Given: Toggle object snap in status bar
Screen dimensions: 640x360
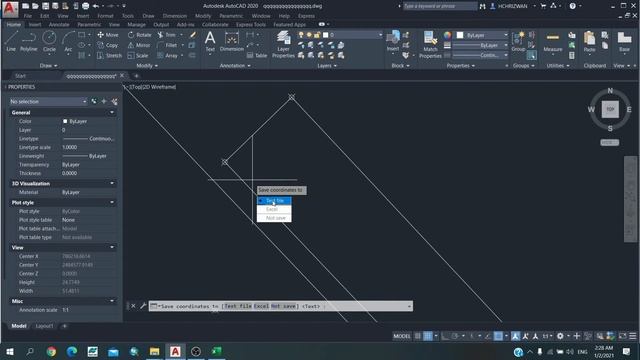Looking at the screenshot, I should tap(498, 336).
